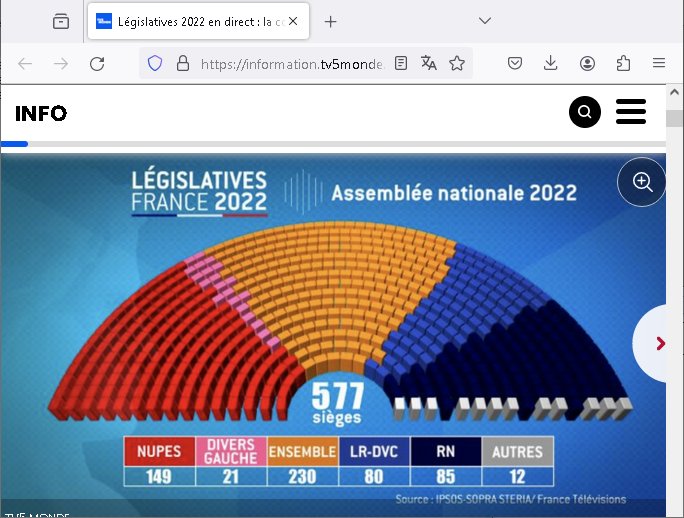Open Firefox View icon beside the tabs
The image size is (684, 518).
pyautogui.click(x=61, y=21)
